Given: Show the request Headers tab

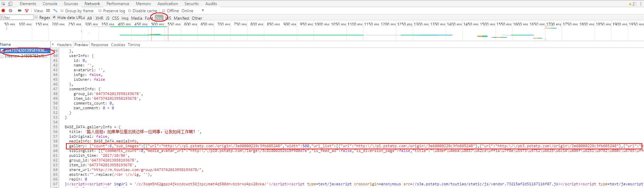Looking at the screenshot, I should [64, 45].
